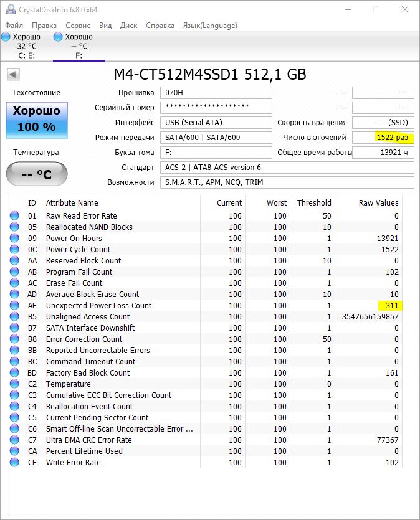Click raw value 161 for factory bad blocks
This screenshot has height=520, width=420.
[x=392, y=373]
